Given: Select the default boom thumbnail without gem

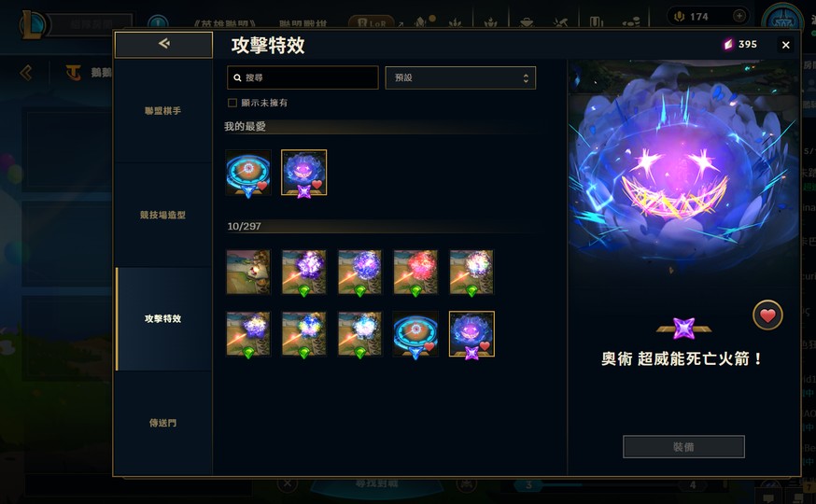Looking at the screenshot, I should tap(248, 272).
